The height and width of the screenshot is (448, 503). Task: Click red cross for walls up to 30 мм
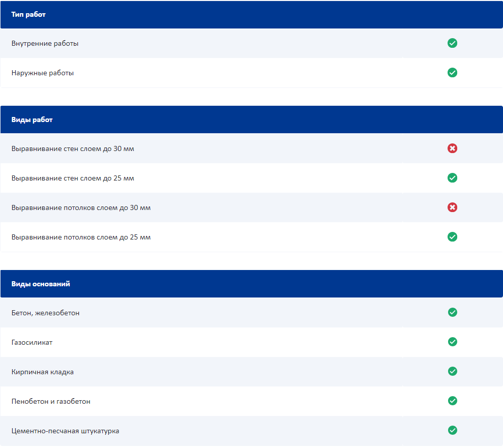click(x=452, y=148)
